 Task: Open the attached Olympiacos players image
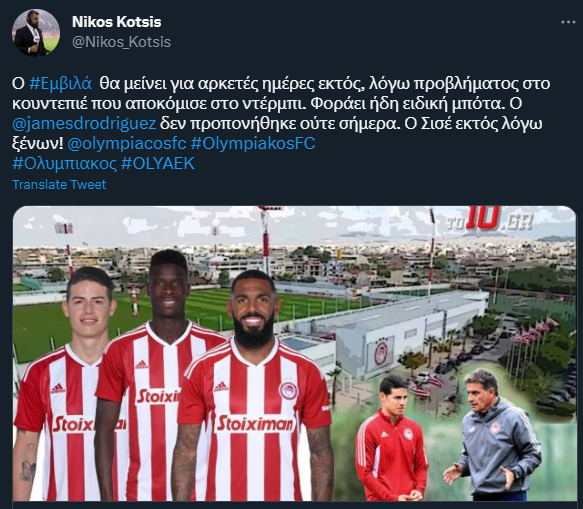(x=294, y=353)
